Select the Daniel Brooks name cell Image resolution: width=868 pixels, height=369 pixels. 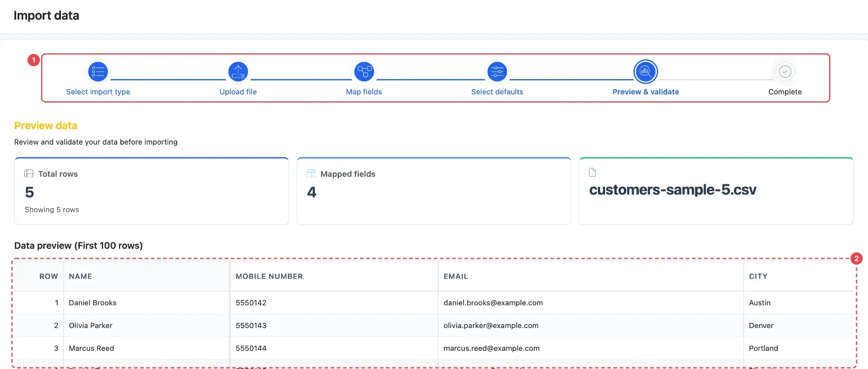click(x=147, y=303)
